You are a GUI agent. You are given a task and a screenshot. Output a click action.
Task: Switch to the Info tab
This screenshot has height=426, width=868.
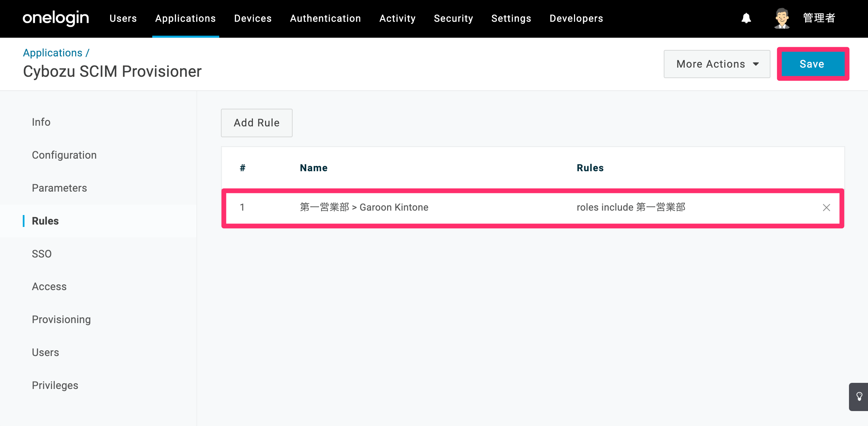point(41,122)
